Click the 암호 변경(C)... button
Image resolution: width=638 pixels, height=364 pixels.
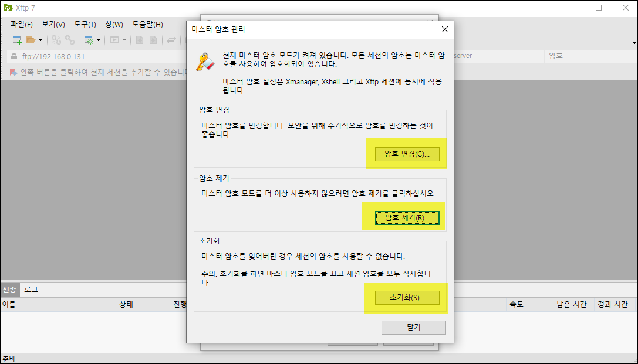pos(407,154)
